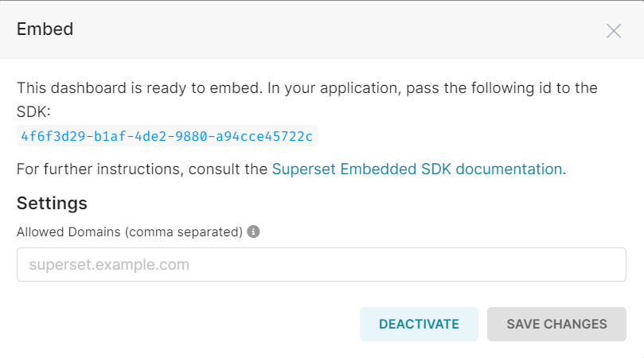Viewport: 644px width, 358px height.
Task: Click the superset.example.com placeholder text
Action: [109, 264]
